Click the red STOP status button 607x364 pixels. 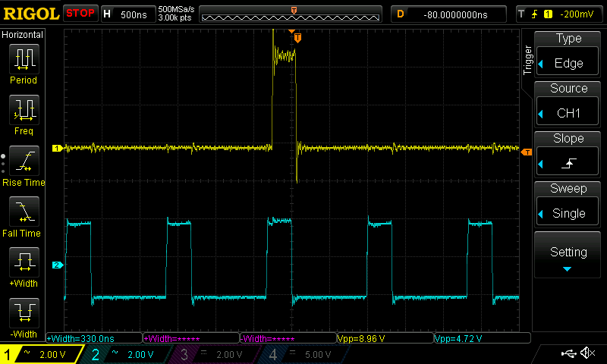pos(80,14)
